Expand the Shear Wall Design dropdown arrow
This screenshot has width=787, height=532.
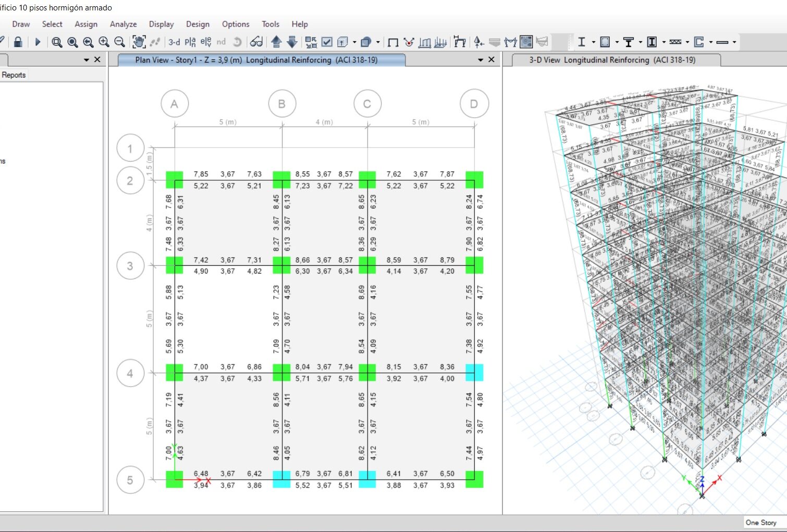click(710, 42)
